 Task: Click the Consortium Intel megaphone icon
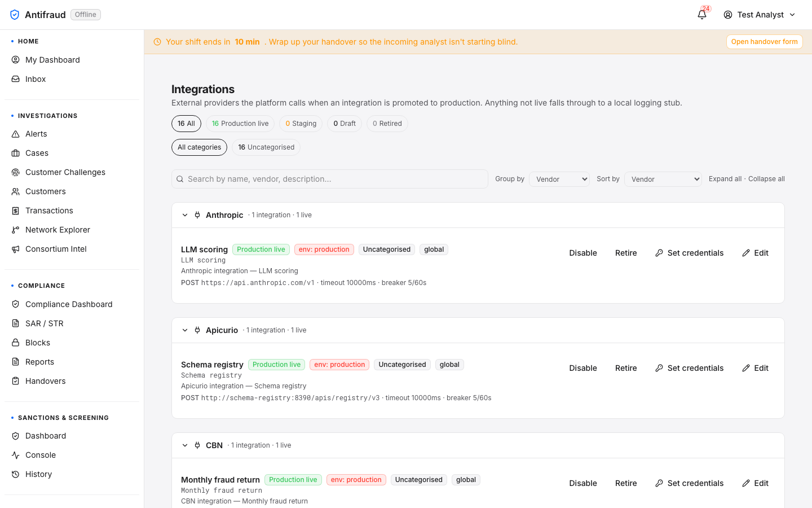[x=16, y=249]
